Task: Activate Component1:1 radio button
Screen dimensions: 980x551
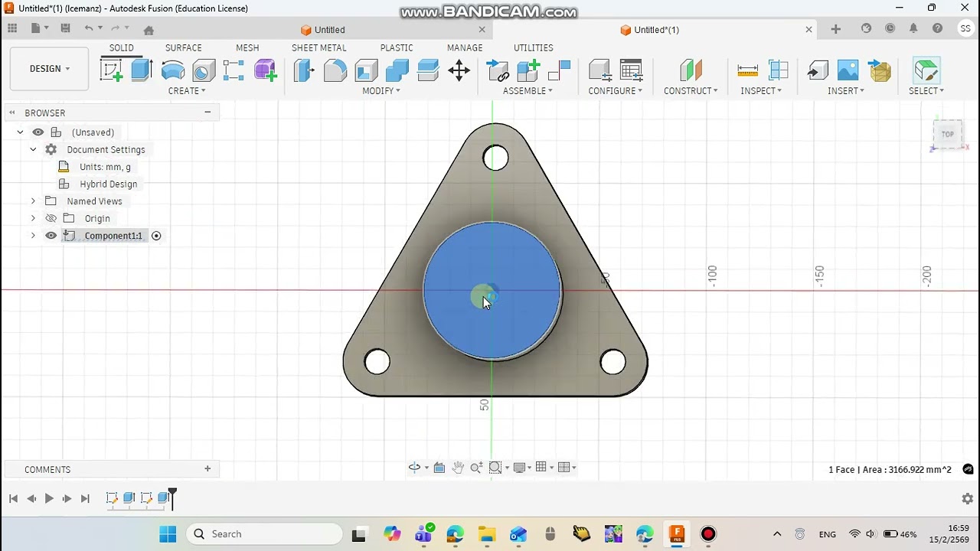Action: coord(156,236)
